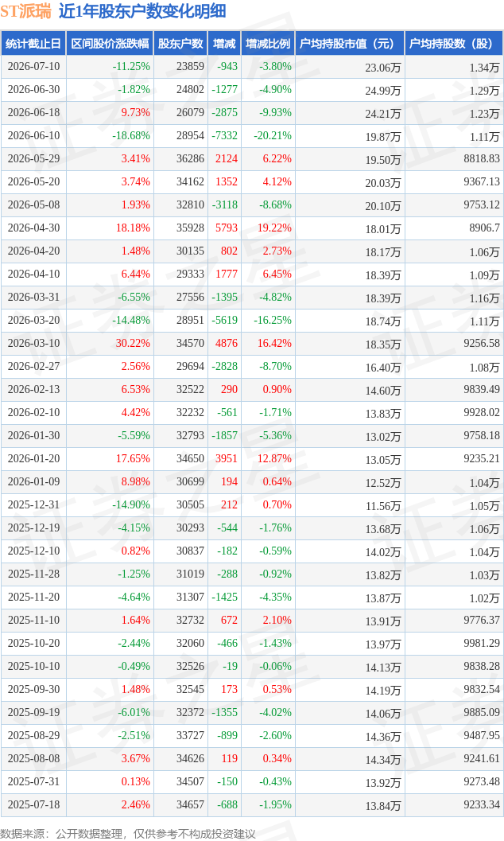Viewport: 504px width, 841px height.
Task: Click the 统计截止日 column header
Action: tap(33, 44)
